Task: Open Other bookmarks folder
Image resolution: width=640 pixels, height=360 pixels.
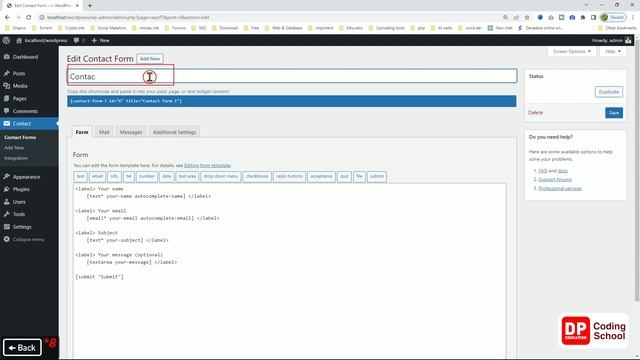Action: pos(617,28)
